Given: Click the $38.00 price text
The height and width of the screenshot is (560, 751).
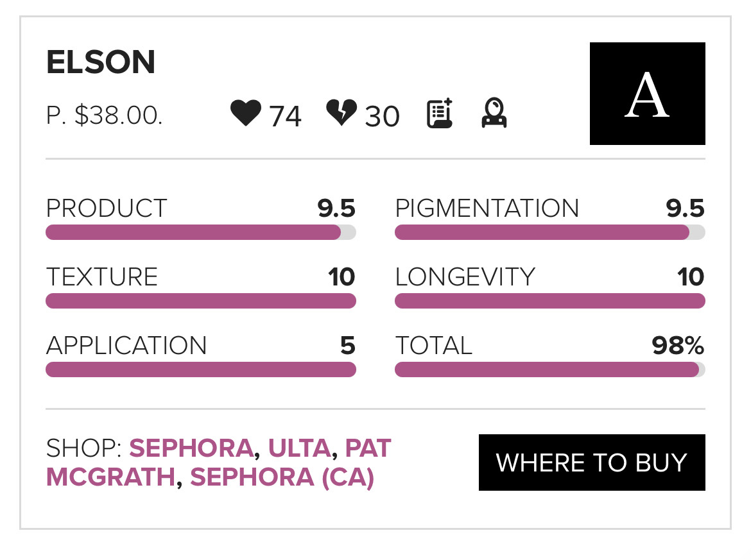Looking at the screenshot, I should [x=118, y=115].
